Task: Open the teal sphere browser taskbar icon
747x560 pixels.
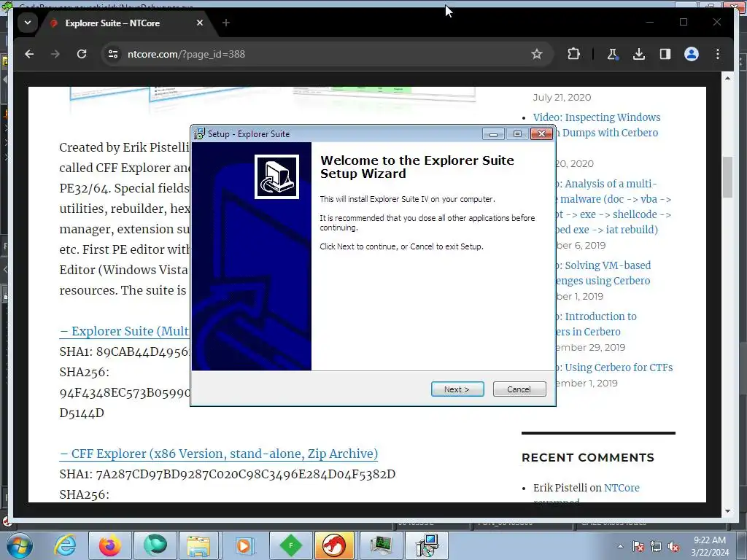Action: tap(155, 545)
